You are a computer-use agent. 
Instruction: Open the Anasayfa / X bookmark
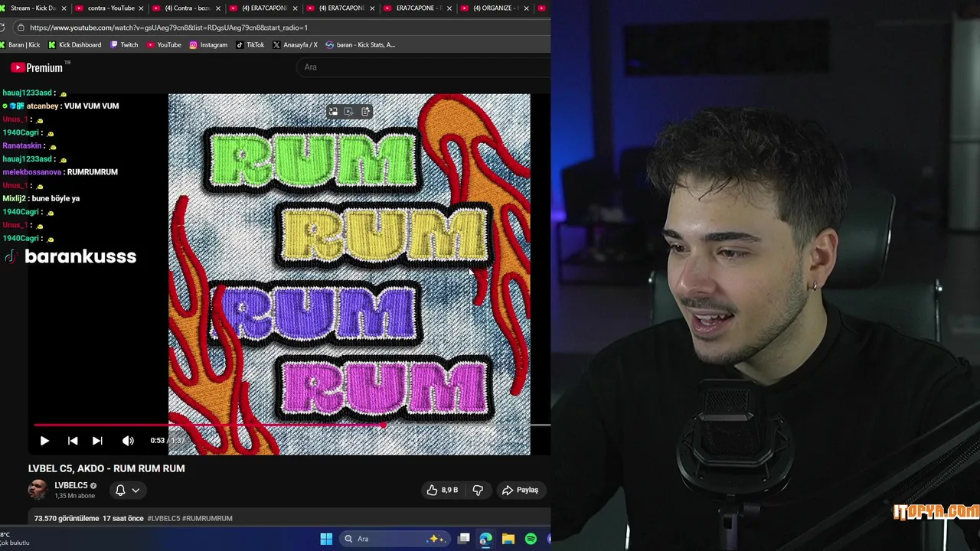[x=295, y=45]
